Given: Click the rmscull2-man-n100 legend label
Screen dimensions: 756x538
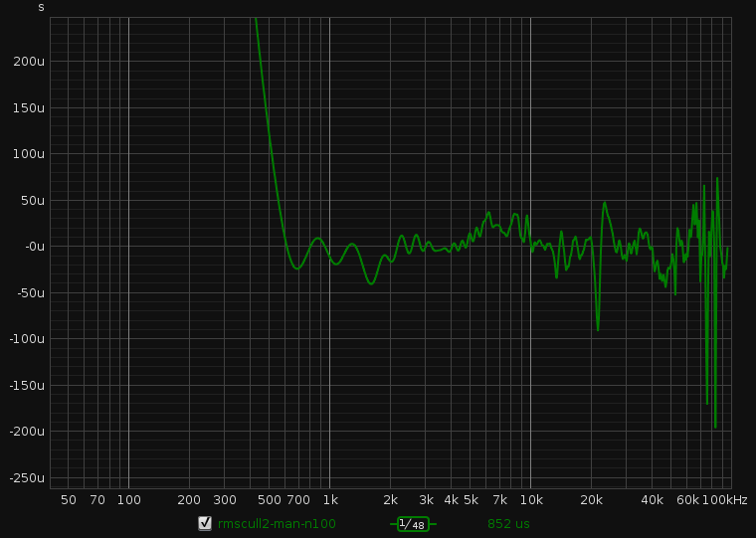Looking at the screenshot, I should click(x=277, y=523).
